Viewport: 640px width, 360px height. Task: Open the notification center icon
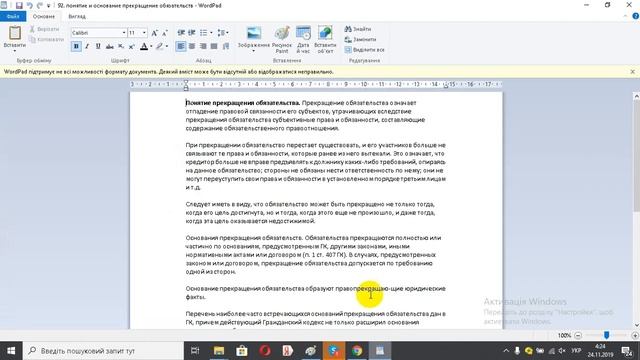(x=627, y=351)
